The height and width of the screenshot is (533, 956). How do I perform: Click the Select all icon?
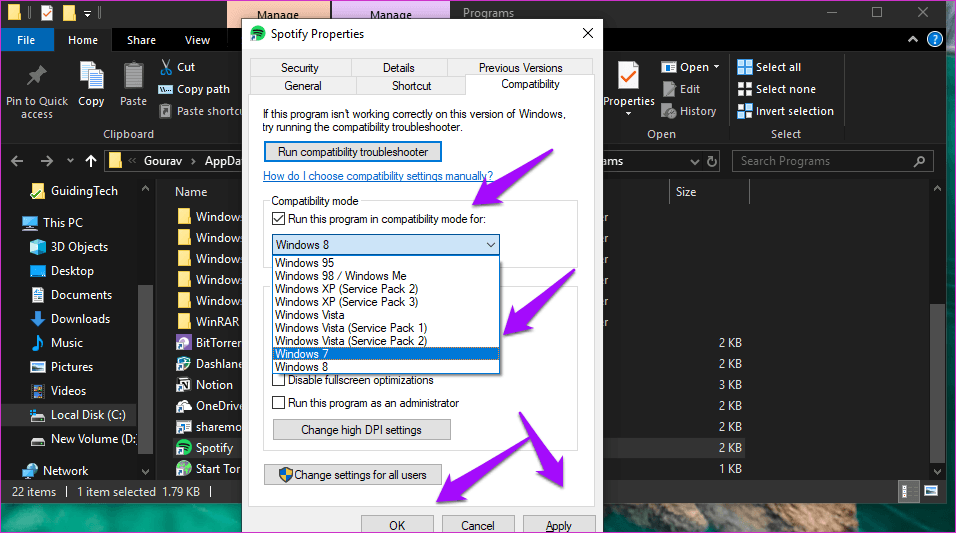(744, 67)
